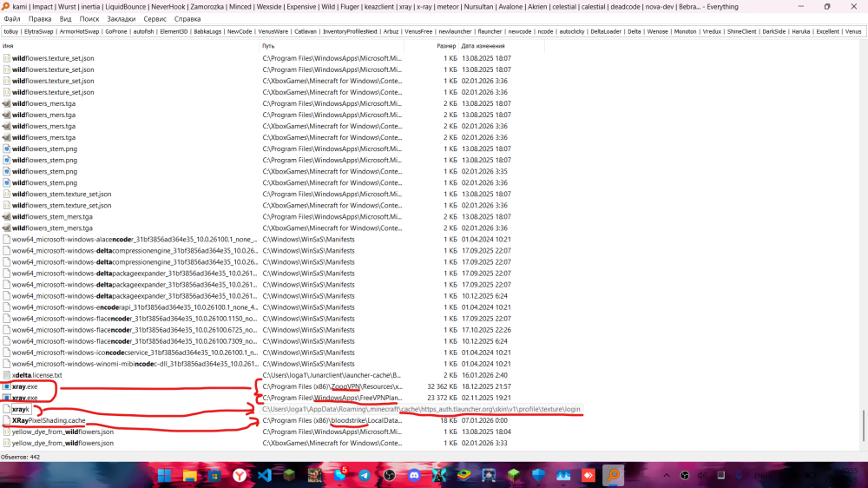
Task: Click the 23 372 КБ size cell
Action: click(x=442, y=398)
